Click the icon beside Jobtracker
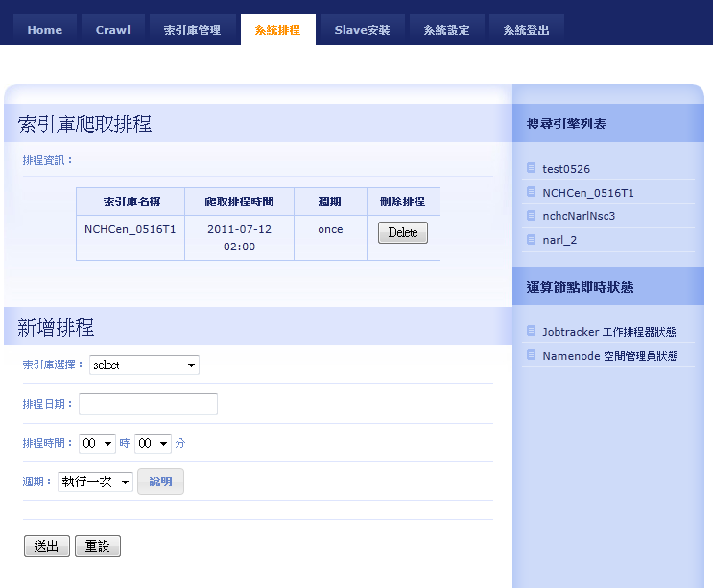This screenshot has height=588, width=713. pyautogui.click(x=531, y=330)
